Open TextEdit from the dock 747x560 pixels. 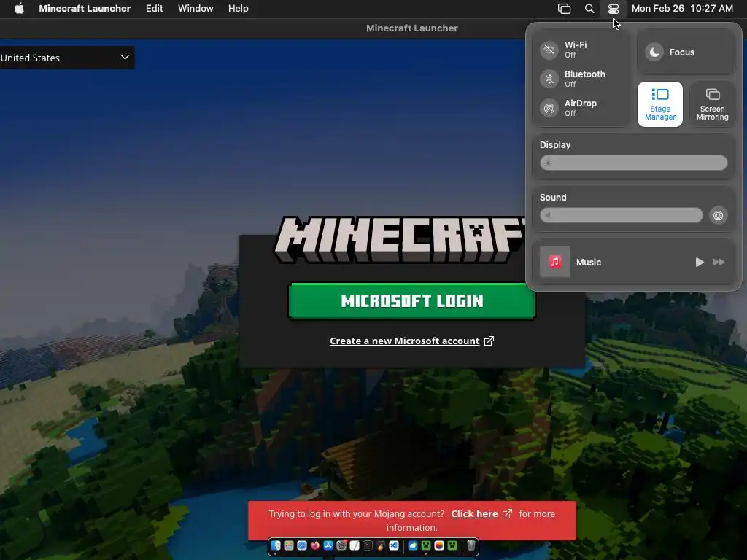(x=355, y=545)
